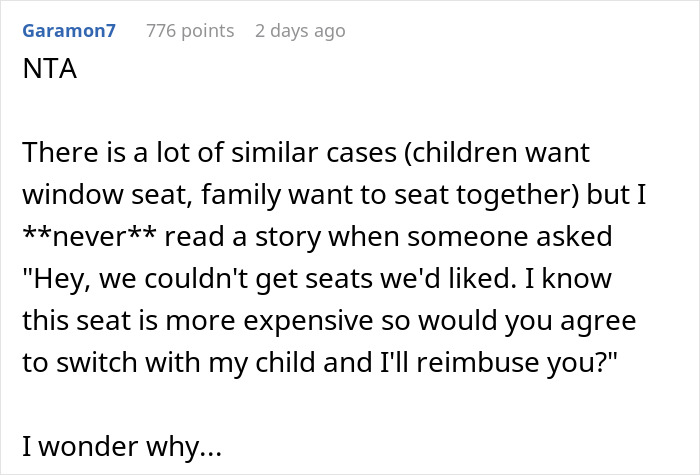Viewport: 700px width, 475px height.
Task: Click the phrase similar cases
Action: pyautogui.click(x=314, y=152)
